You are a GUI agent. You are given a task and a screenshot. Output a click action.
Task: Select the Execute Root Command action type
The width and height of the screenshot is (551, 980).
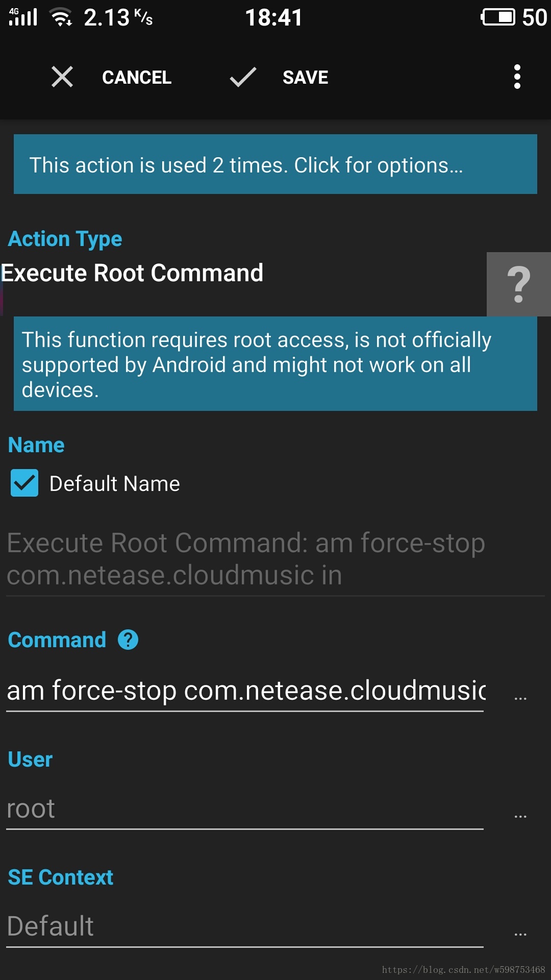pyautogui.click(x=132, y=273)
